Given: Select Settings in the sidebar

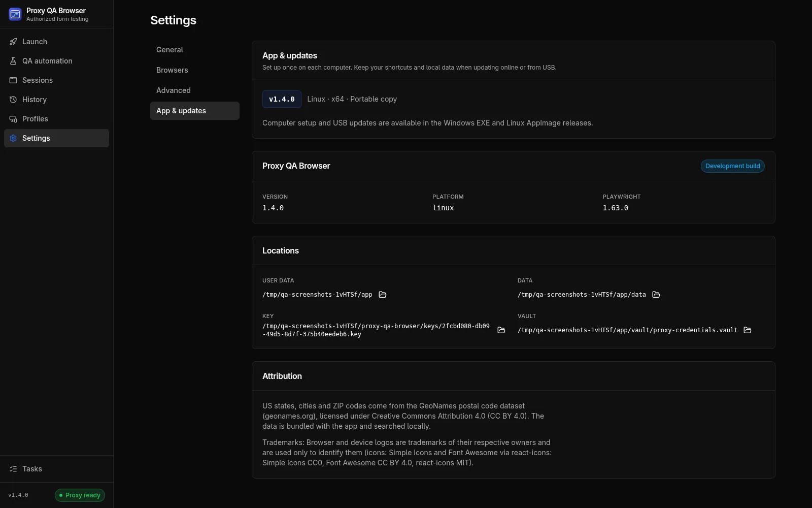Looking at the screenshot, I should [x=56, y=138].
